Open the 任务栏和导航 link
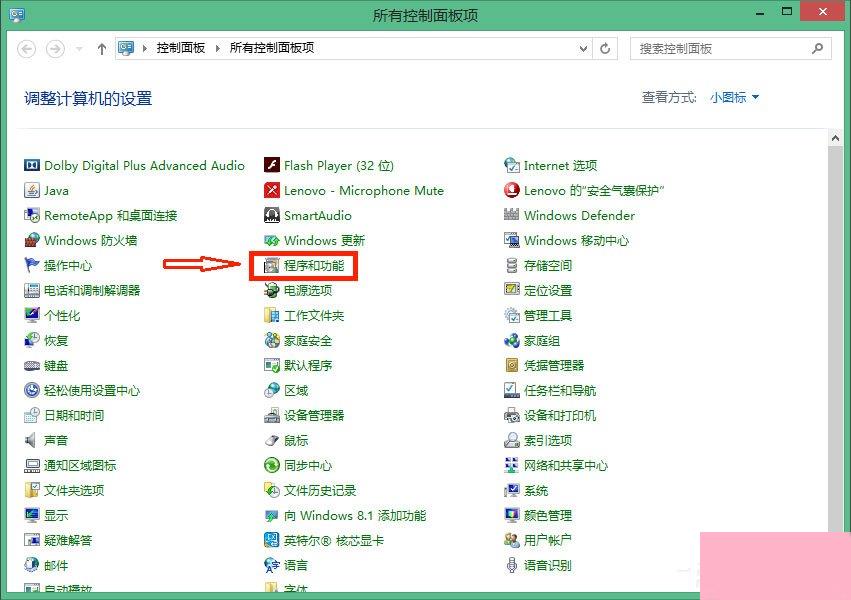 (x=560, y=391)
